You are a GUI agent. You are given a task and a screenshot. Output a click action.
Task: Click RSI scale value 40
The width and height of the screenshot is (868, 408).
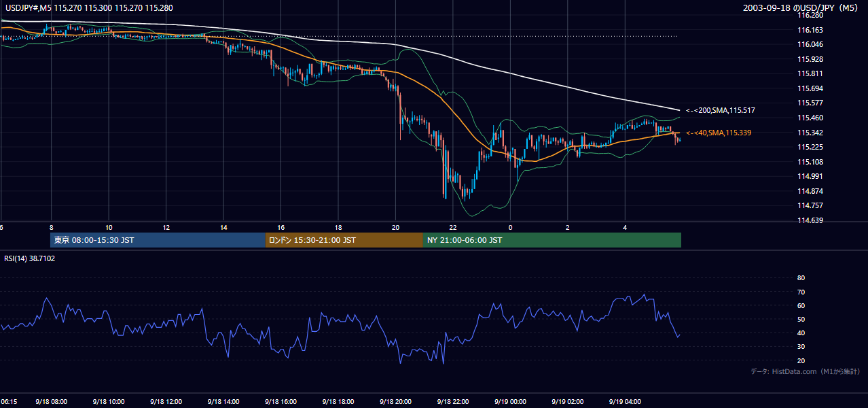click(801, 333)
